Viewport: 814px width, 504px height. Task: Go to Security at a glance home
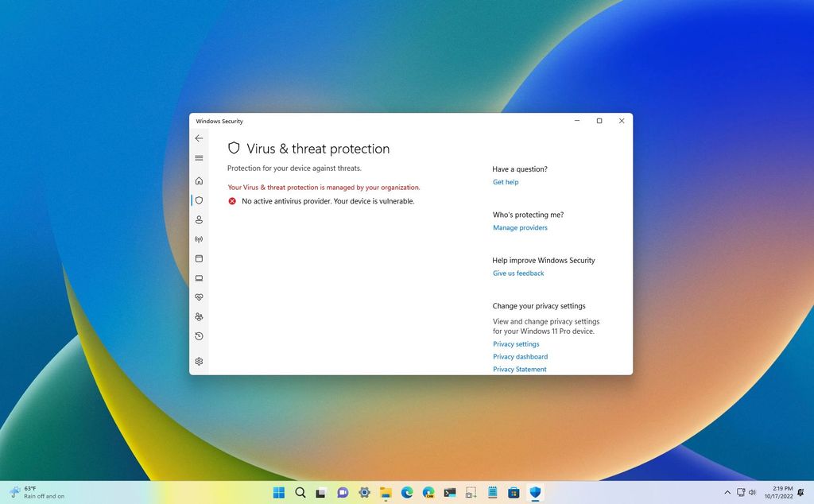pos(199,180)
